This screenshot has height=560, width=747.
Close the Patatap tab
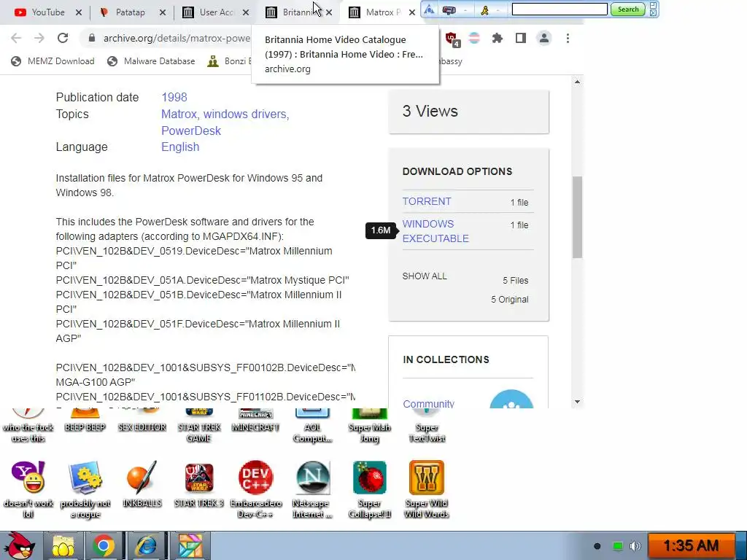[x=163, y=12]
